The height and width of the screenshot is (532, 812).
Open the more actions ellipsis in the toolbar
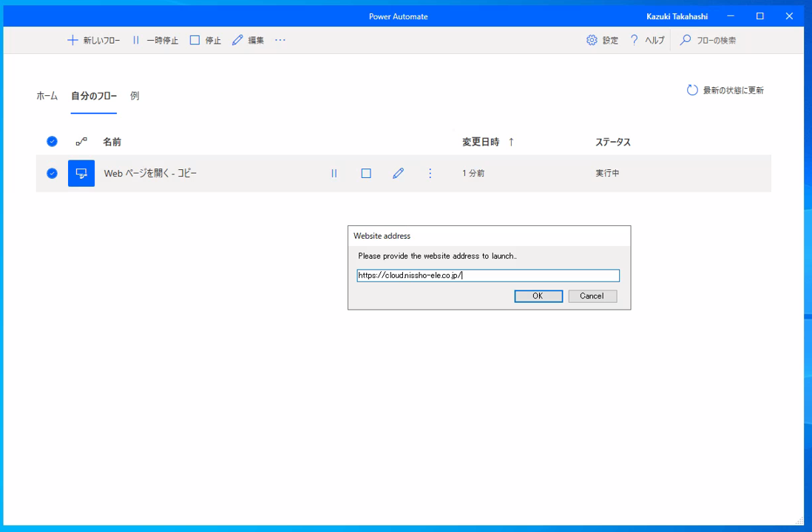point(280,40)
